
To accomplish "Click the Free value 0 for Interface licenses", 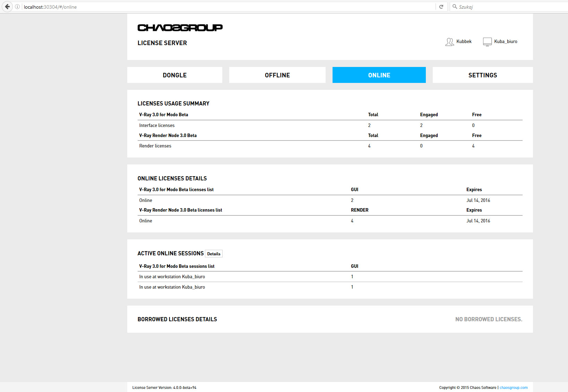I will [x=473, y=125].
